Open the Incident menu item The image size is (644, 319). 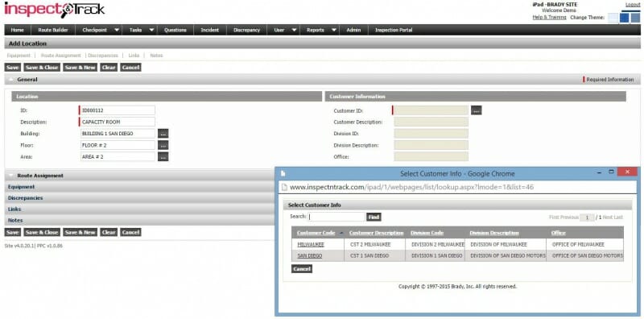click(209, 30)
